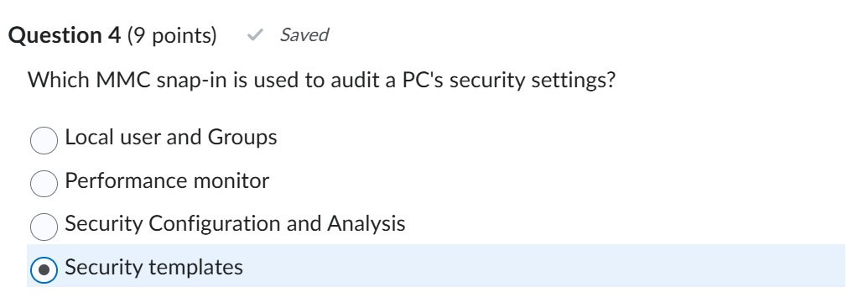Pick the Security Configuration and Analysis radio button
Image resolution: width=868 pixels, height=308 pixels.
44,227
